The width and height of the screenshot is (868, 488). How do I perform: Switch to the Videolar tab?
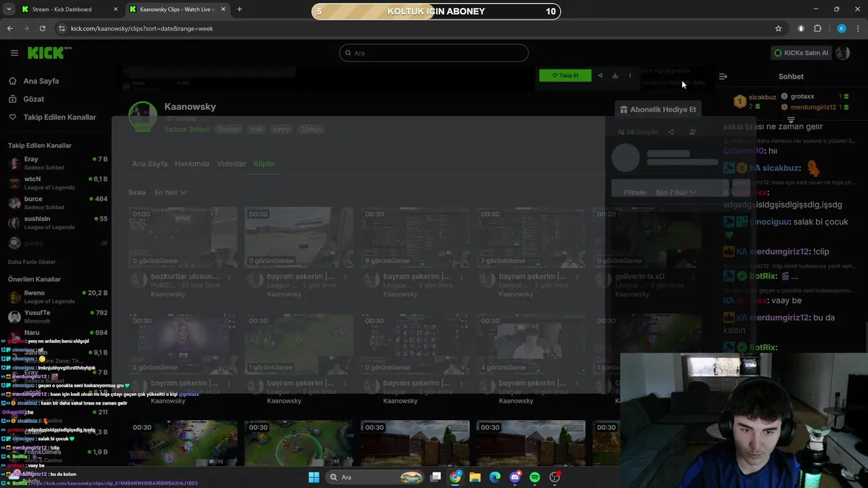231,164
